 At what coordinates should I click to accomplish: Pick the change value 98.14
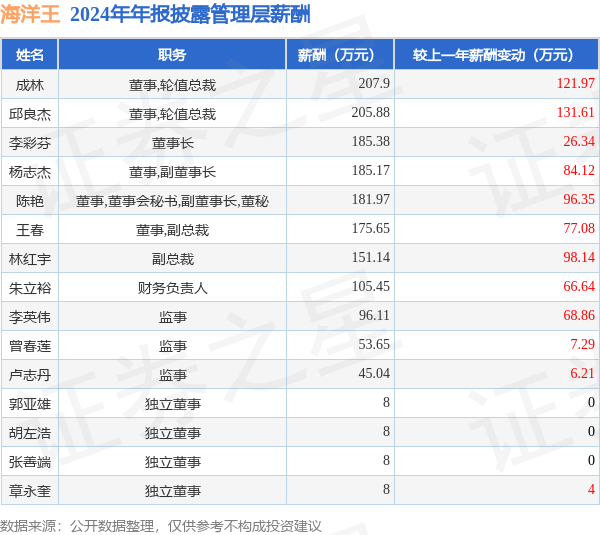579,257
